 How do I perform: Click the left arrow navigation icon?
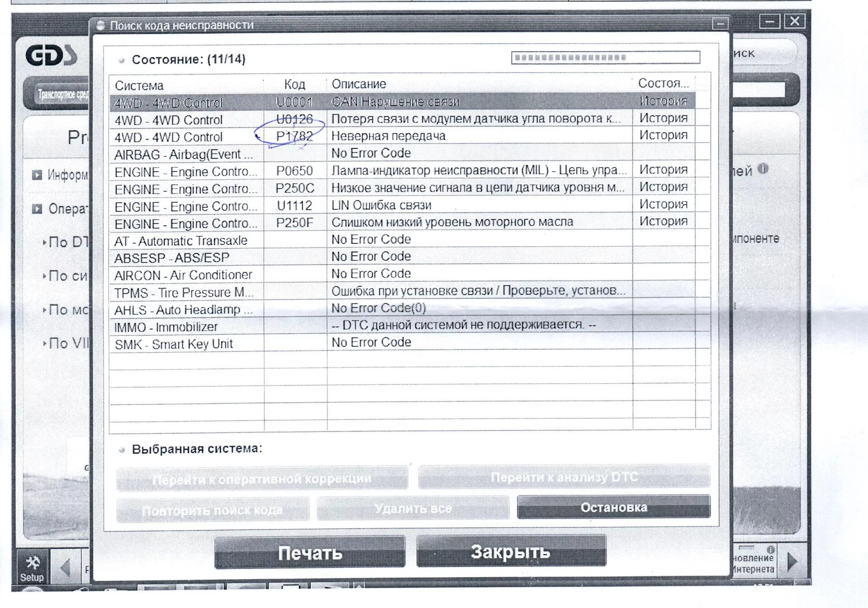(66, 567)
